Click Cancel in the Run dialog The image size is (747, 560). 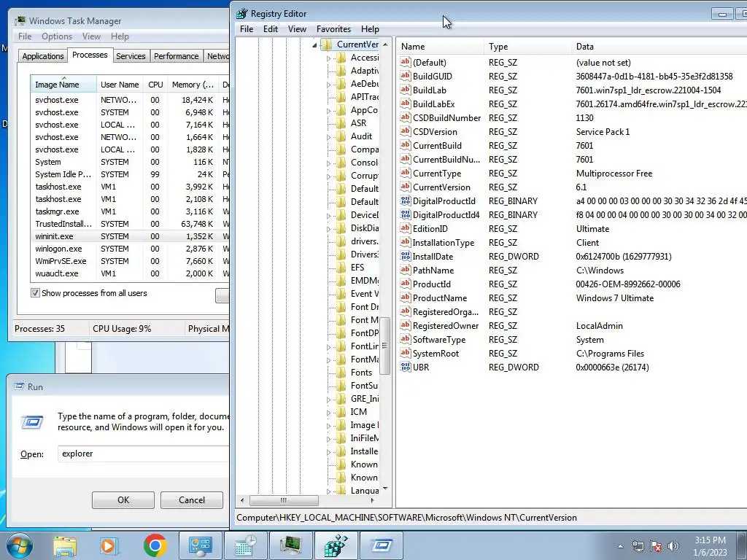coord(192,500)
